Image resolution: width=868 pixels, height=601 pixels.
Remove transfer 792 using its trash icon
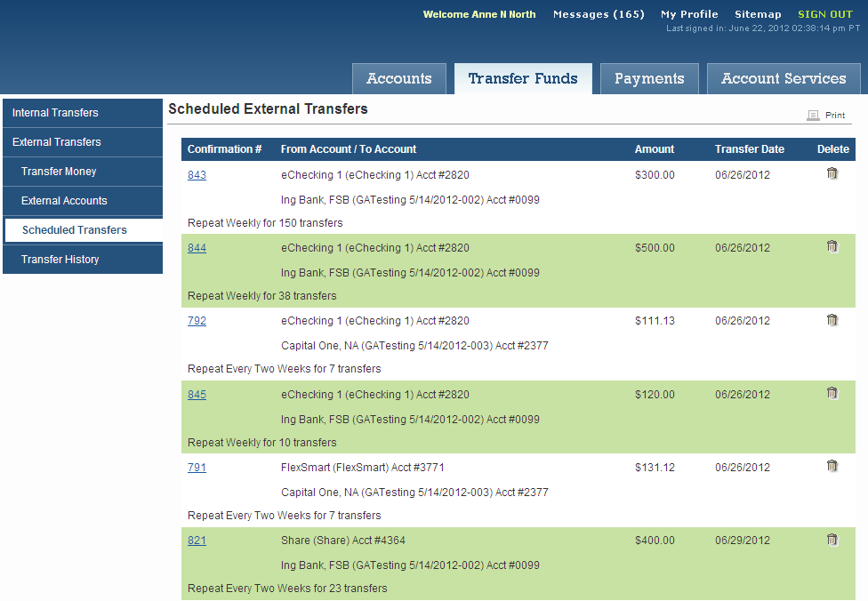(x=832, y=320)
